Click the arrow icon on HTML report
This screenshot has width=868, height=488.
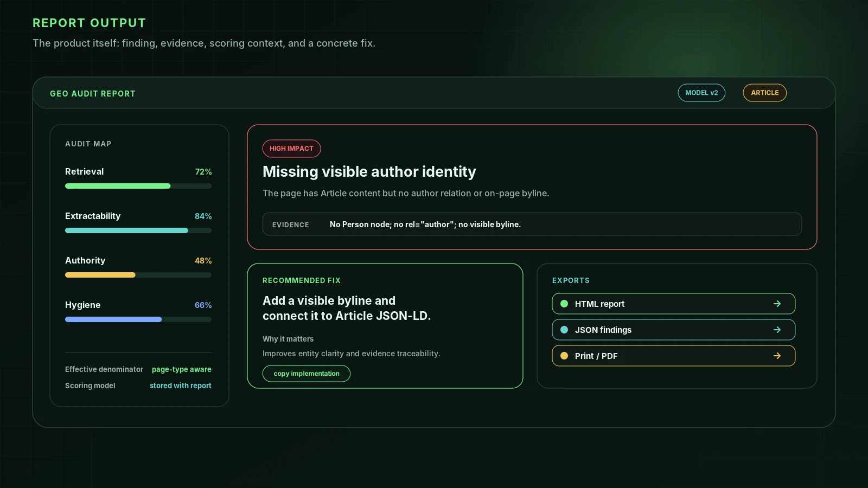pos(777,304)
